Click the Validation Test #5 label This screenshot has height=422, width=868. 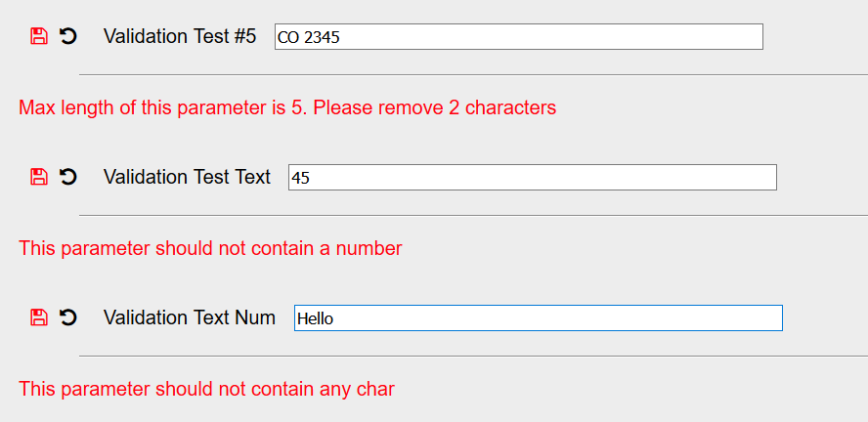point(180,37)
